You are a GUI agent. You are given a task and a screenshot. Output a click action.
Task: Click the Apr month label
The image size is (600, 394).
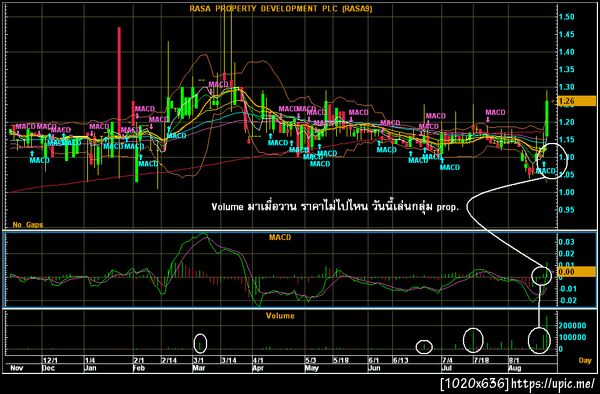259,368
